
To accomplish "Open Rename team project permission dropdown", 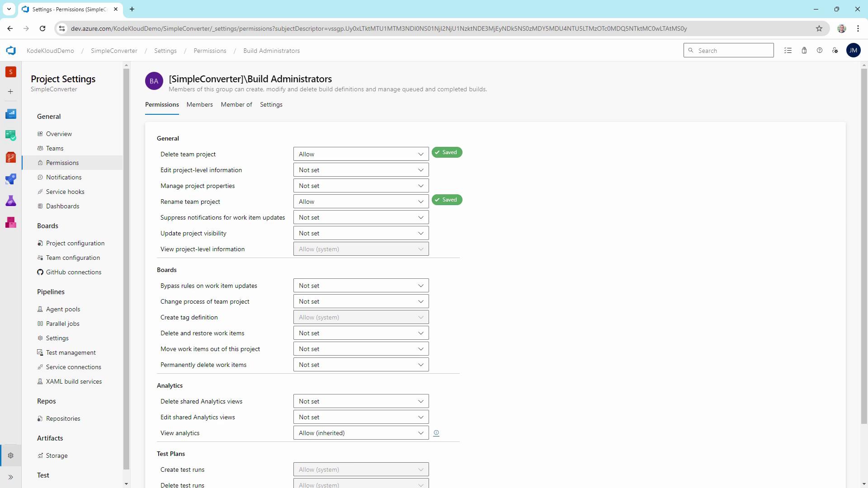I will [361, 202].
